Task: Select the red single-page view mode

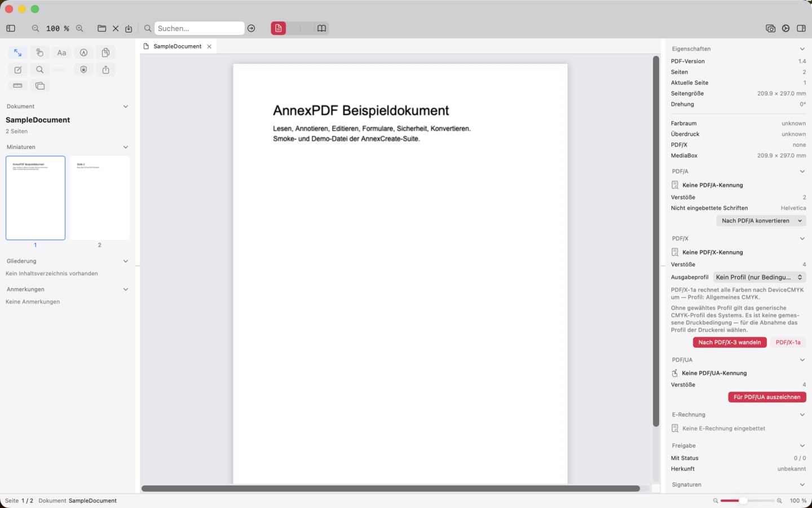Action: 279,28
